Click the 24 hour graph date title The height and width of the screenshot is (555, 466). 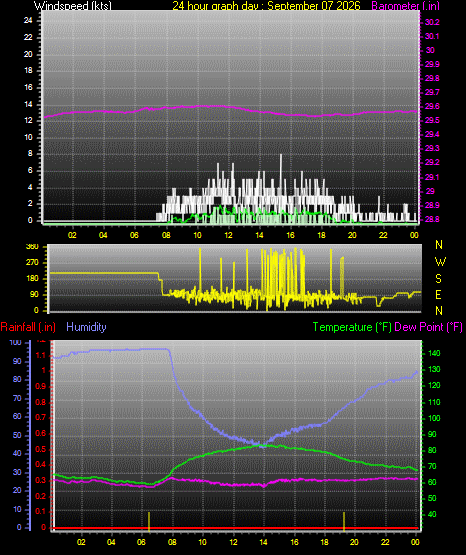[x=266, y=5]
